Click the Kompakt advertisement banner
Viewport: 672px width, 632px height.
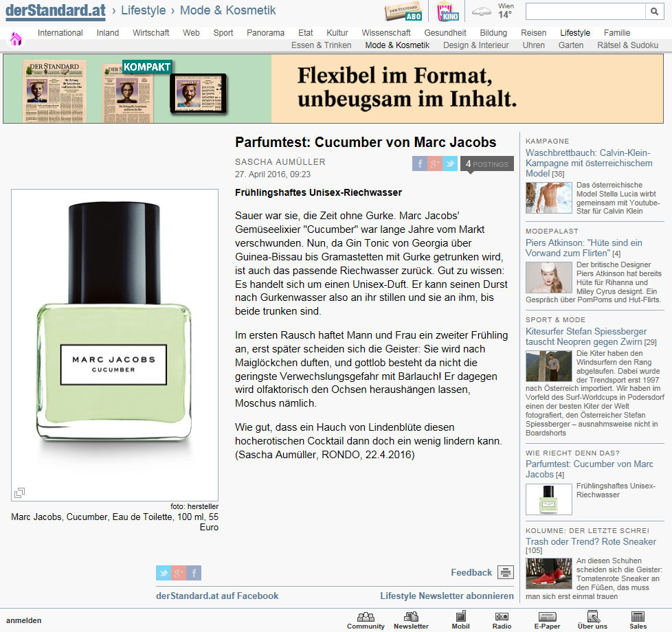[333, 89]
